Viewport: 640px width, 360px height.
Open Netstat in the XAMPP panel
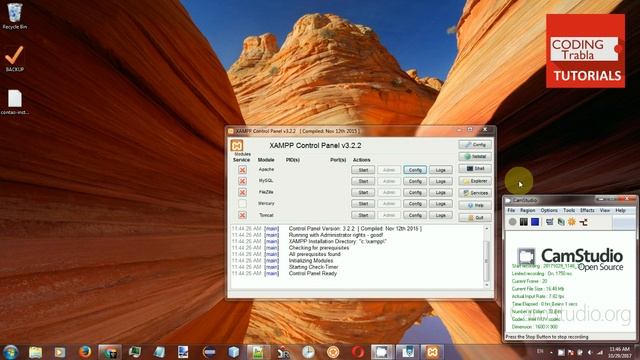tap(475, 156)
